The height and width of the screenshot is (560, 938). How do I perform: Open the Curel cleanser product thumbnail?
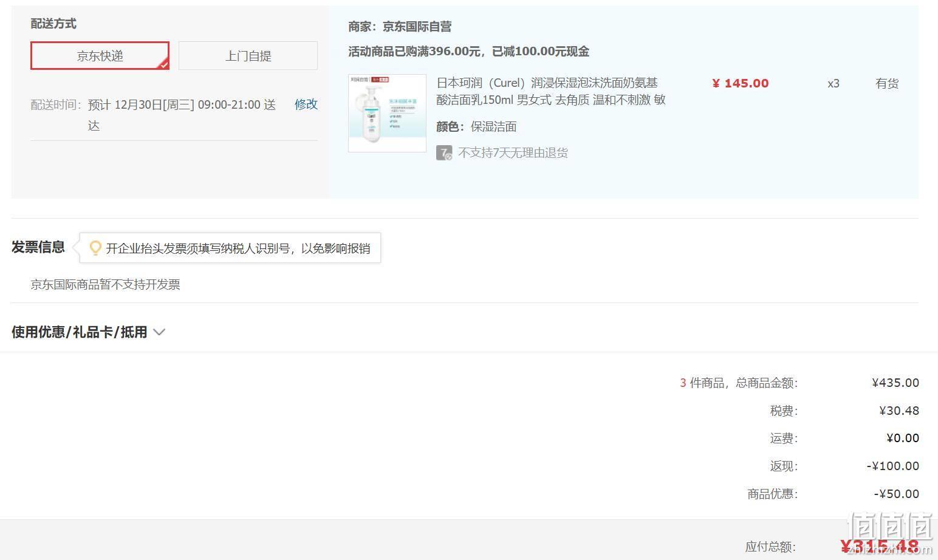[x=387, y=113]
